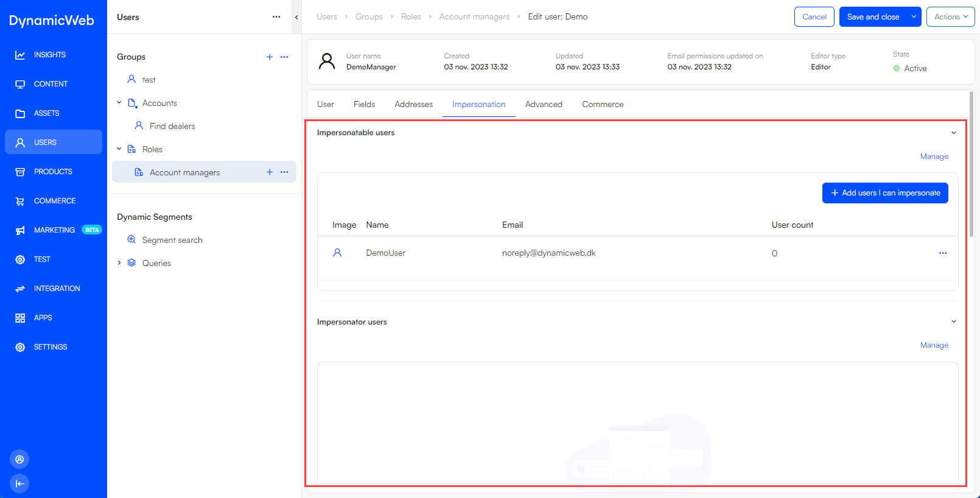Switch to the User tab

pos(326,104)
